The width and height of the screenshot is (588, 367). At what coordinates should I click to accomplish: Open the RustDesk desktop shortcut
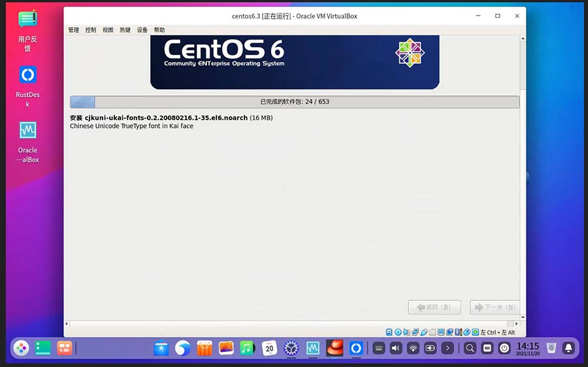tap(27, 74)
